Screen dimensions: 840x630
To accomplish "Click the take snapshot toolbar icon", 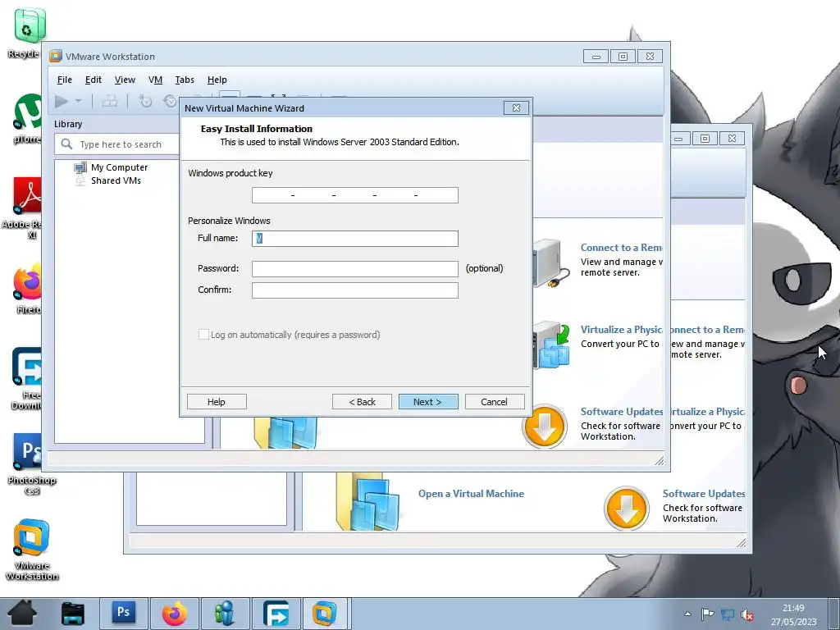I will tap(145, 101).
